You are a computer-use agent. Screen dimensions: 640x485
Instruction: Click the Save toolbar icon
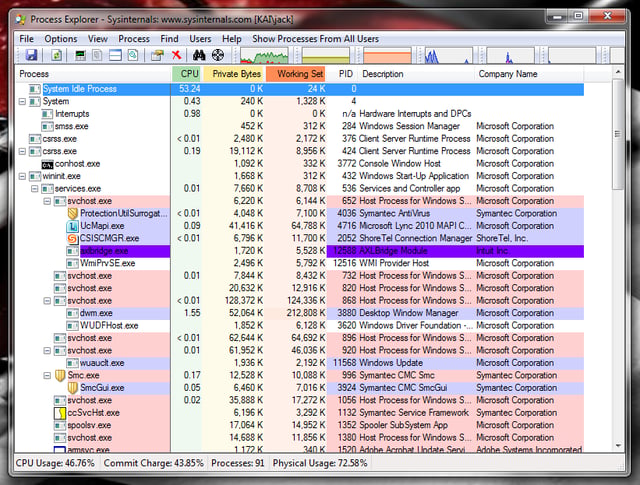(31, 55)
